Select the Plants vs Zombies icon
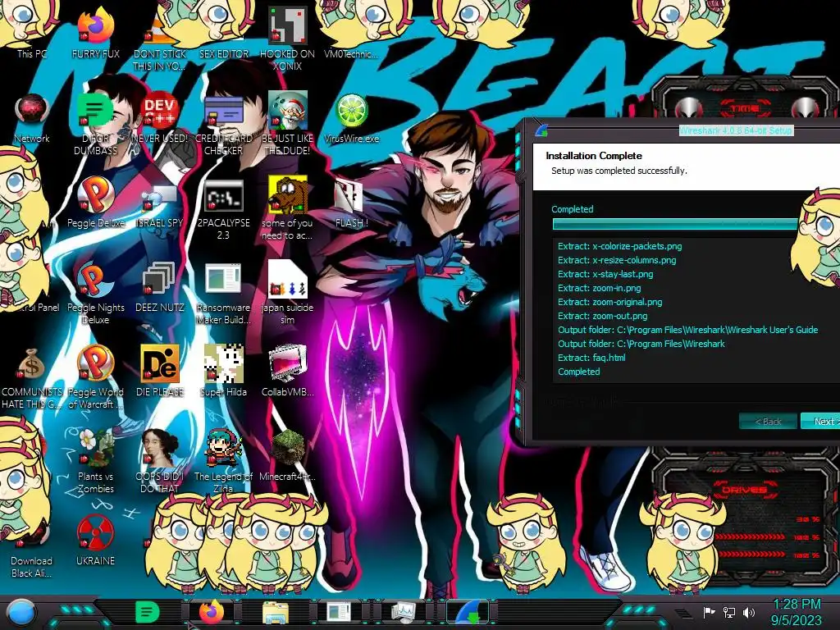840x630 pixels. (x=95, y=462)
